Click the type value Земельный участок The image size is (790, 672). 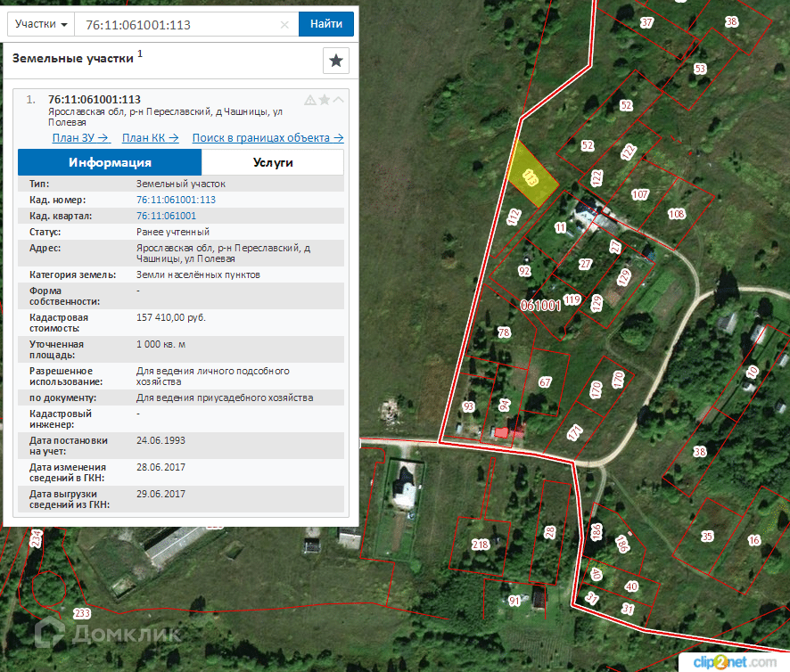click(181, 184)
